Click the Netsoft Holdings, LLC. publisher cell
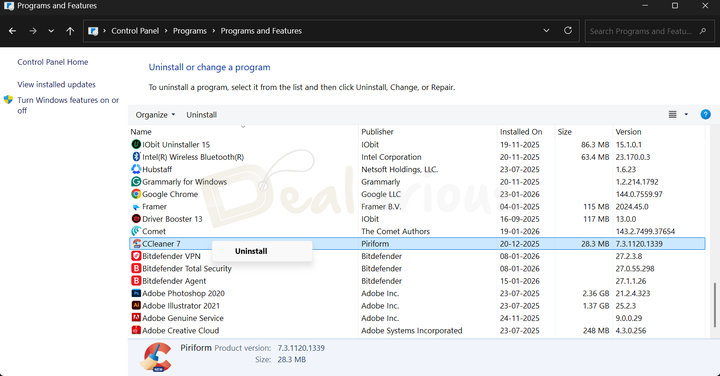 click(399, 169)
